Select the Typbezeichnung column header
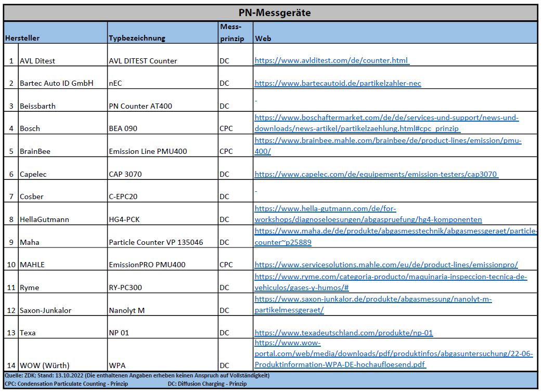 click(x=163, y=33)
